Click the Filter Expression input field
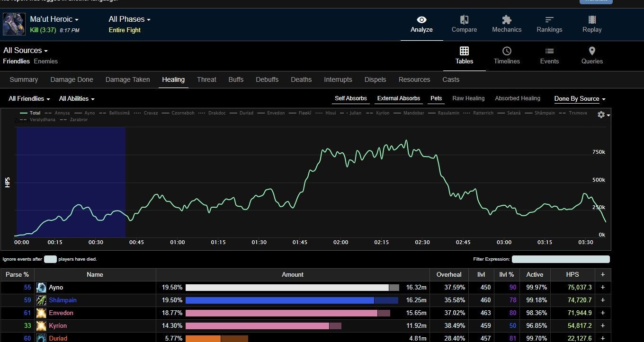The width and height of the screenshot is (644, 342). pos(561,259)
